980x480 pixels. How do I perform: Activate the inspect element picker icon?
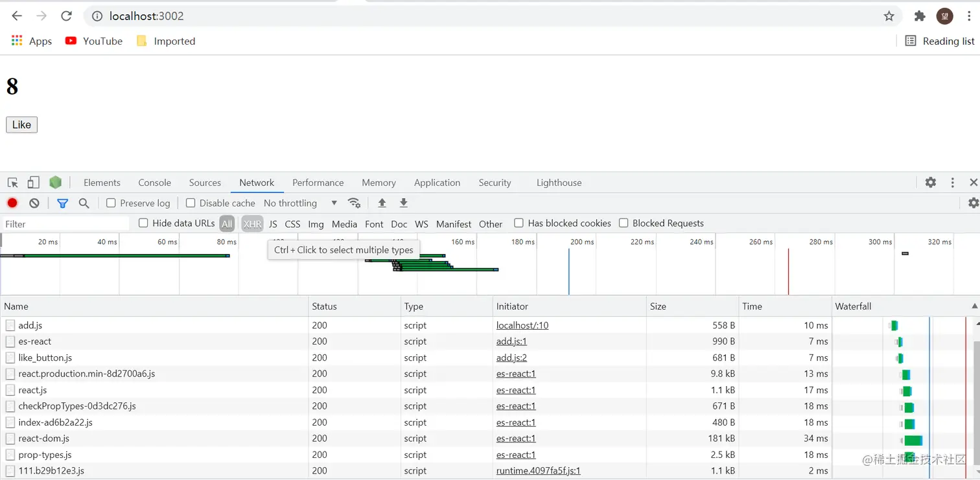tap(13, 183)
